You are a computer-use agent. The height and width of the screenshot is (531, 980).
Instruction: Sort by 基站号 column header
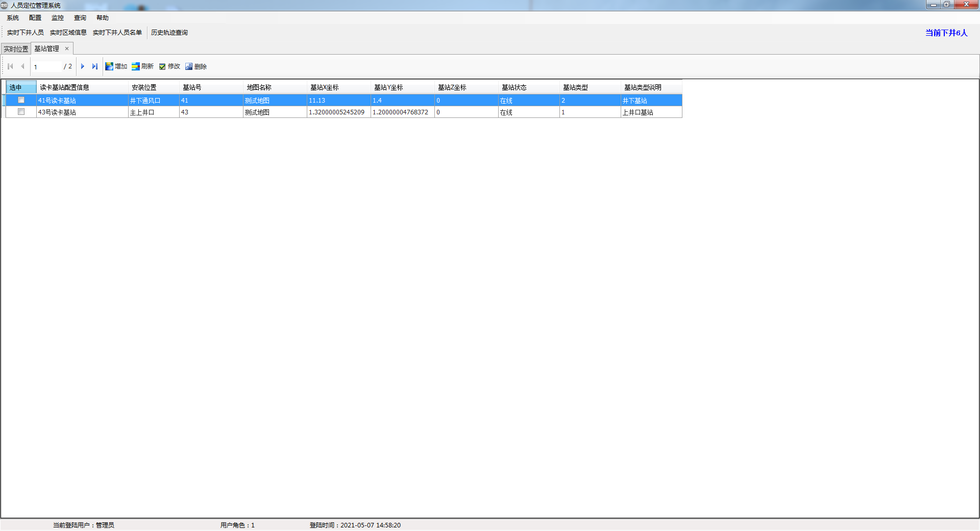[192, 87]
